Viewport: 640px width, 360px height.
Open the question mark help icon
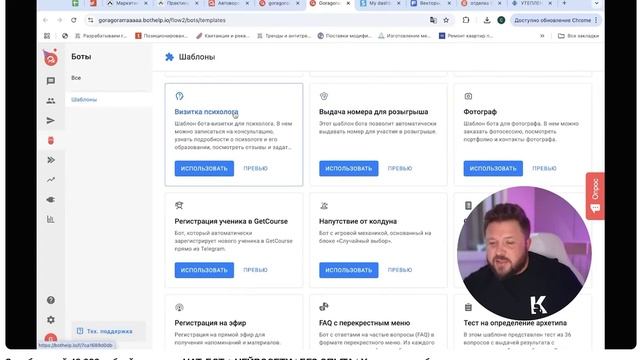pyautogui.click(x=51, y=300)
